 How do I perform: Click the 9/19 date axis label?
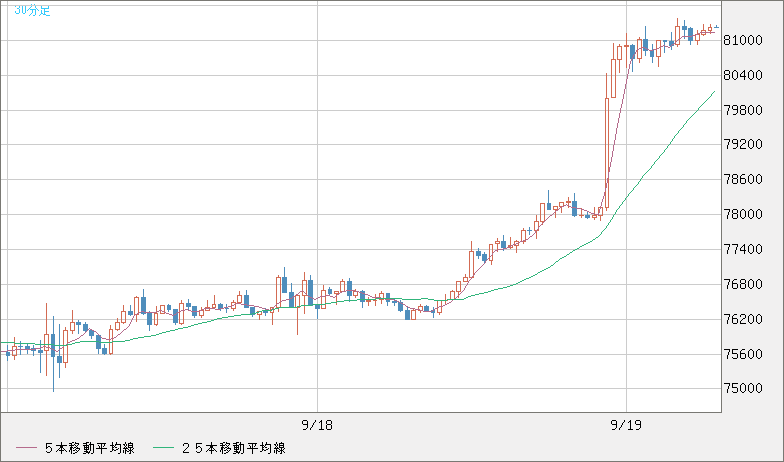[x=626, y=426]
